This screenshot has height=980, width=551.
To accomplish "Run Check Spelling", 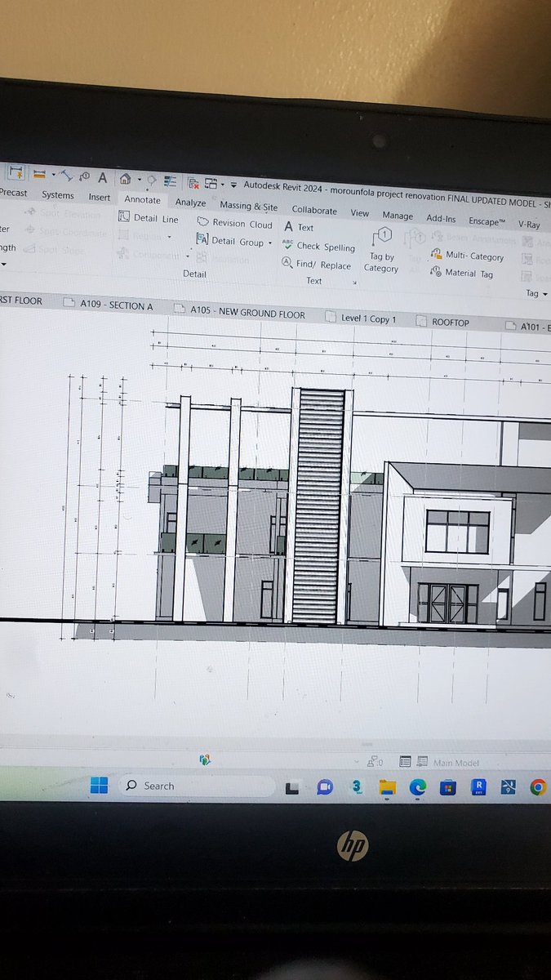I will coord(318,246).
